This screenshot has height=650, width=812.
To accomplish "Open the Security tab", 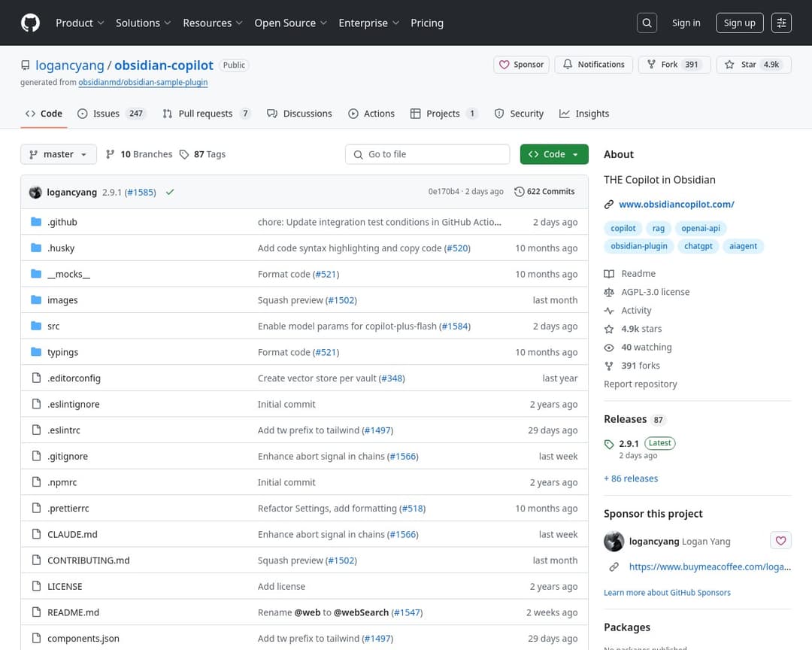I will (519, 114).
